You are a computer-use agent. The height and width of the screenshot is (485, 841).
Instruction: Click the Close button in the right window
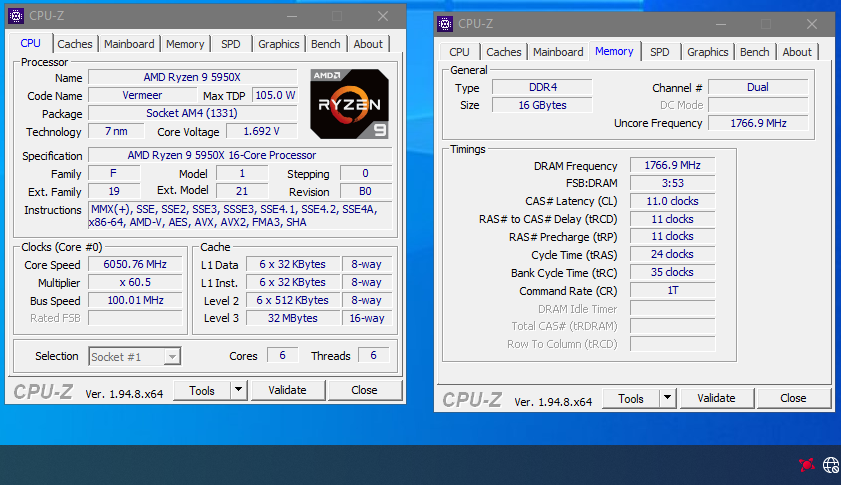coord(793,398)
